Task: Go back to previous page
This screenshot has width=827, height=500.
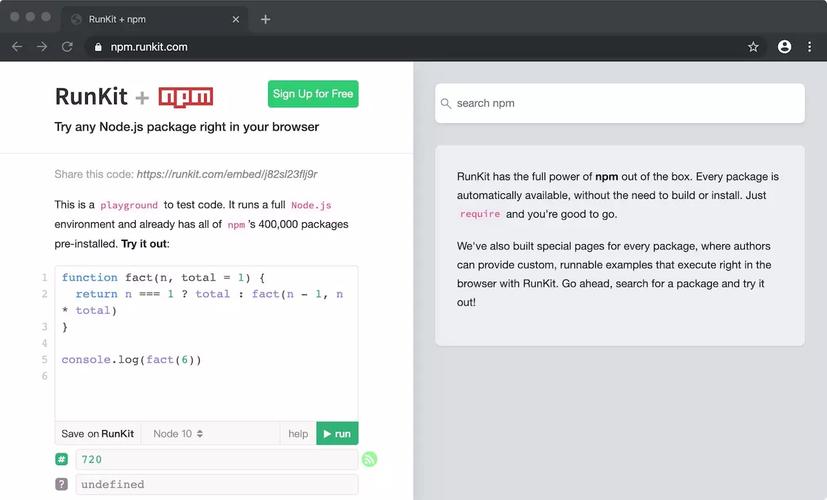Action: [17, 47]
